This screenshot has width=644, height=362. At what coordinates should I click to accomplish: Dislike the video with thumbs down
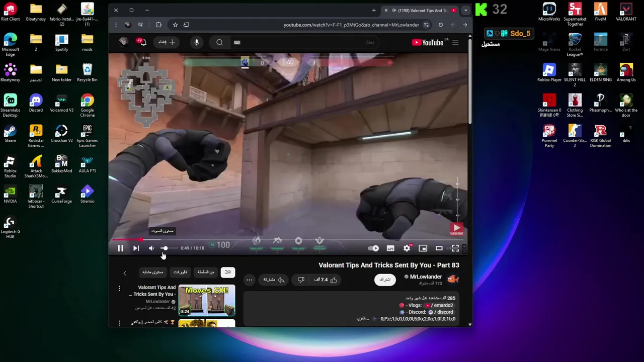(x=301, y=280)
